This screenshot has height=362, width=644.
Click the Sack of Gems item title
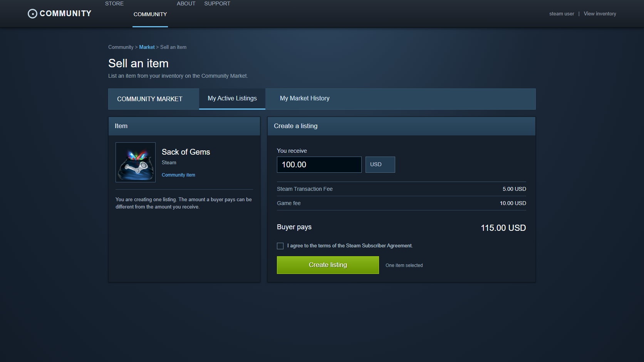tap(186, 152)
